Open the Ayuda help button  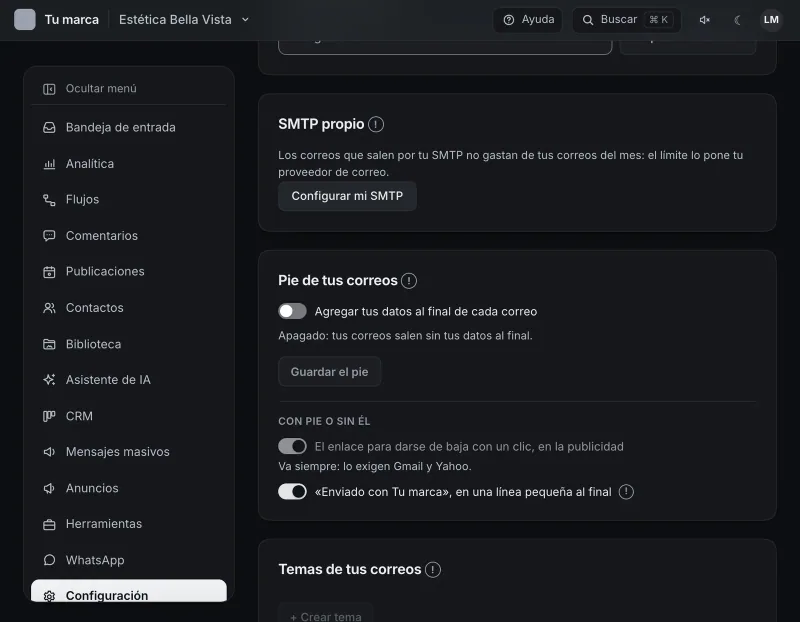528,19
